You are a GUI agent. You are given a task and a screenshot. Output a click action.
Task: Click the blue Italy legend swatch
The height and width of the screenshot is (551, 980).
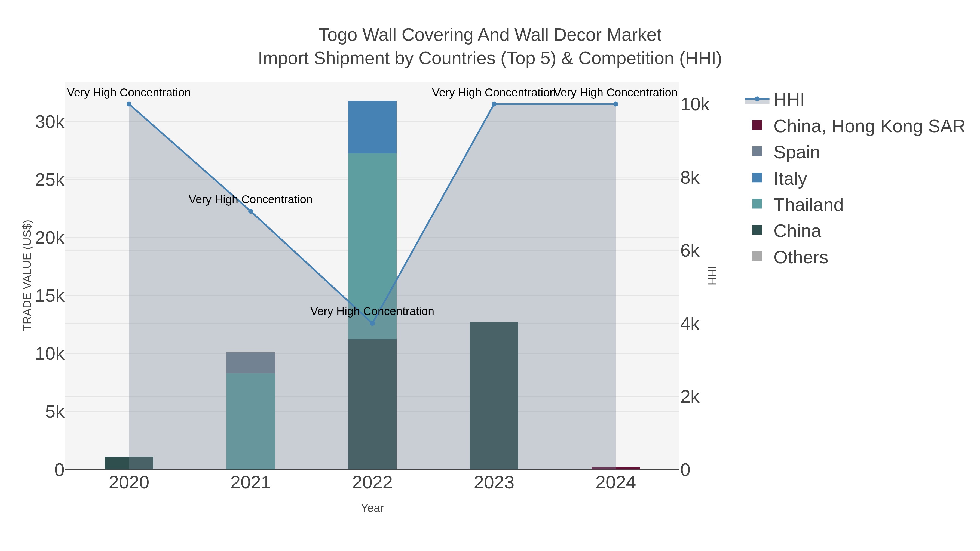[x=757, y=178]
